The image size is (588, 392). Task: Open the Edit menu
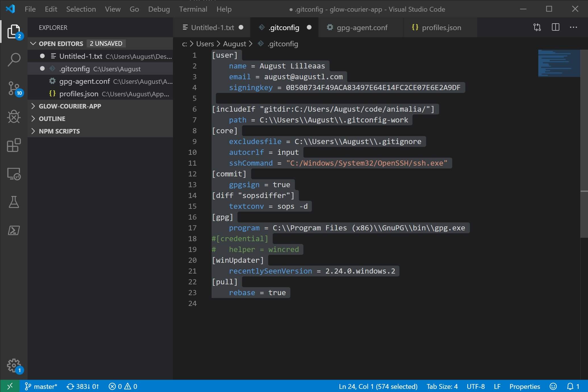[51, 9]
